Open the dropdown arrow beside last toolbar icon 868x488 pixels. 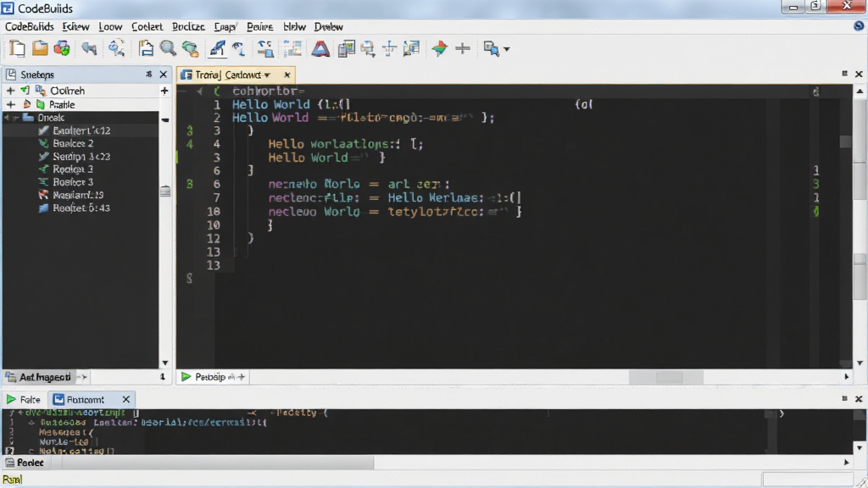(507, 49)
